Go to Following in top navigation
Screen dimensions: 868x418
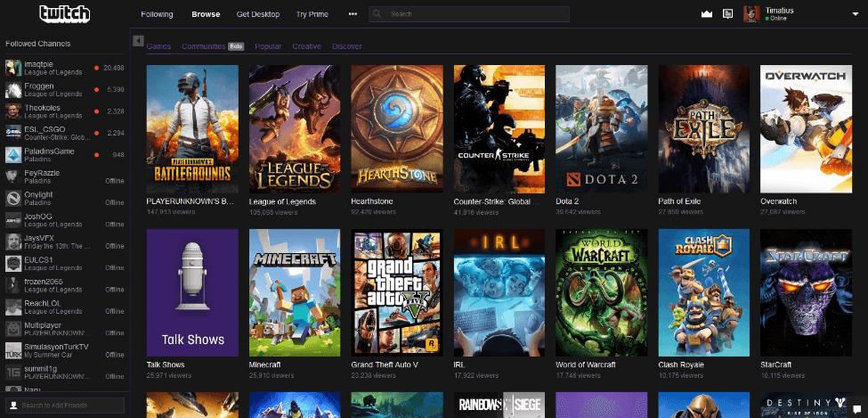157,14
